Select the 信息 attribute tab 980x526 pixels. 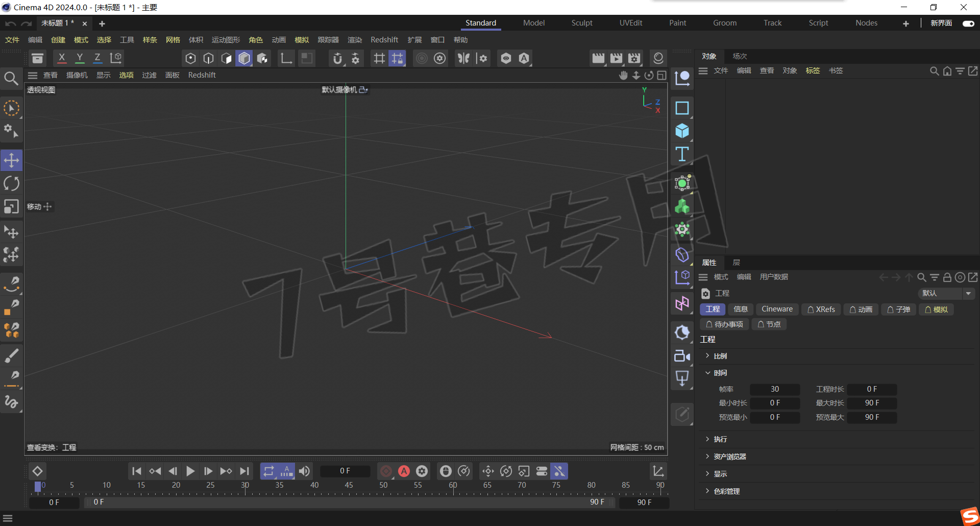741,309
